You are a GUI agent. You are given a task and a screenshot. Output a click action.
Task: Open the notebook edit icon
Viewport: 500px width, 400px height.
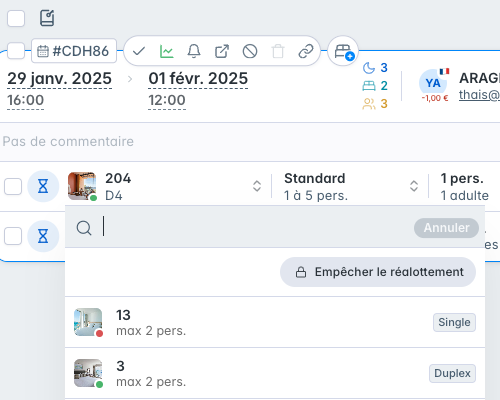(47, 18)
